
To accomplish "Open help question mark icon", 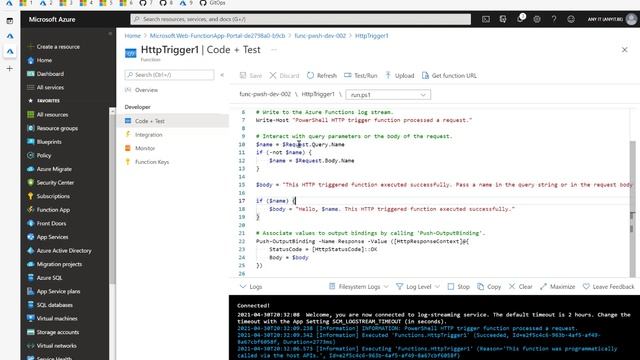I will [554, 19].
